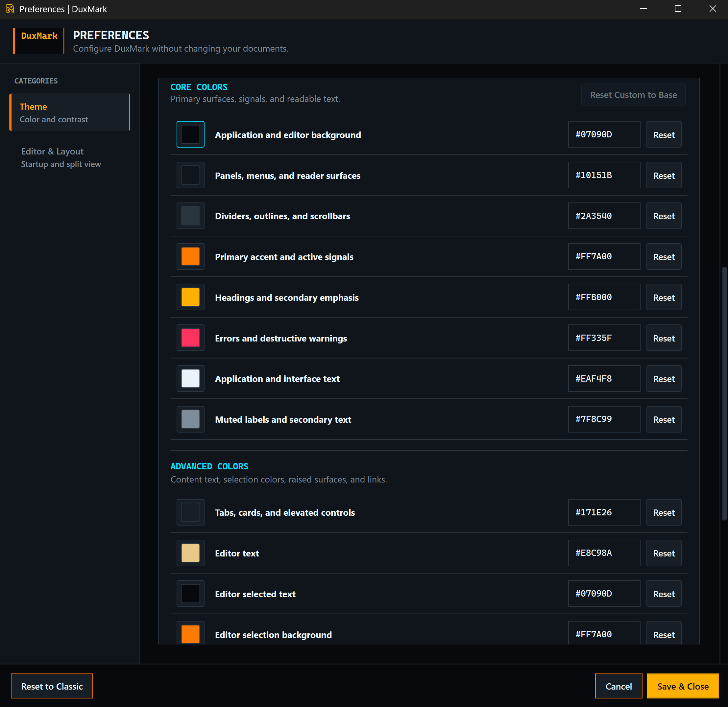
Task: Click the PREFERENCES page title
Action: click(111, 35)
